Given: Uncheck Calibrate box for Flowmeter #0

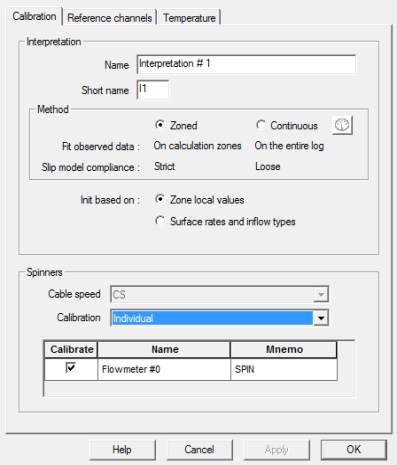Looking at the screenshot, I should click(x=71, y=368).
